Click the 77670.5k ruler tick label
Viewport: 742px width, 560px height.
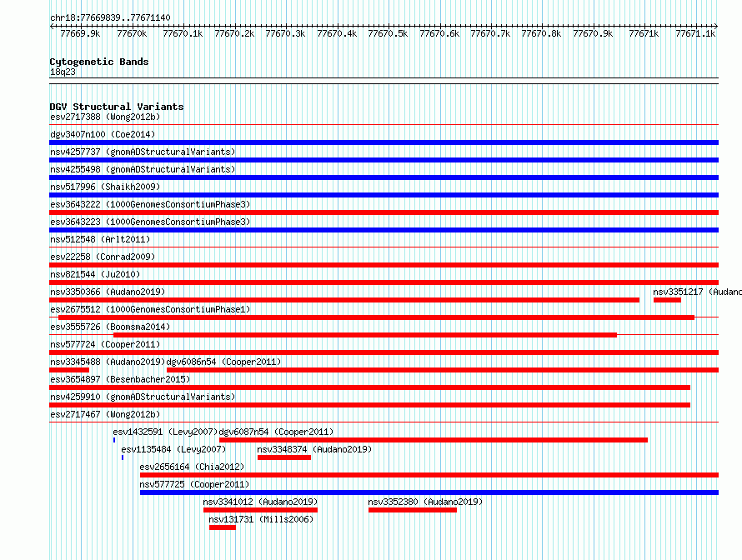click(388, 33)
